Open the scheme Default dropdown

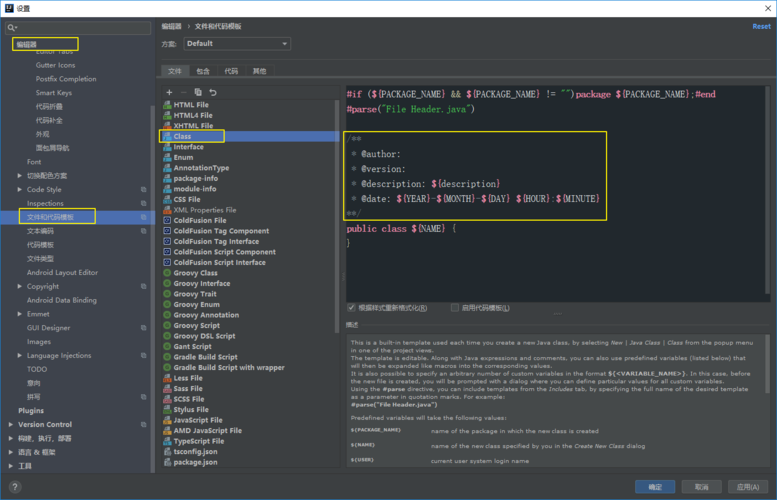click(237, 44)
